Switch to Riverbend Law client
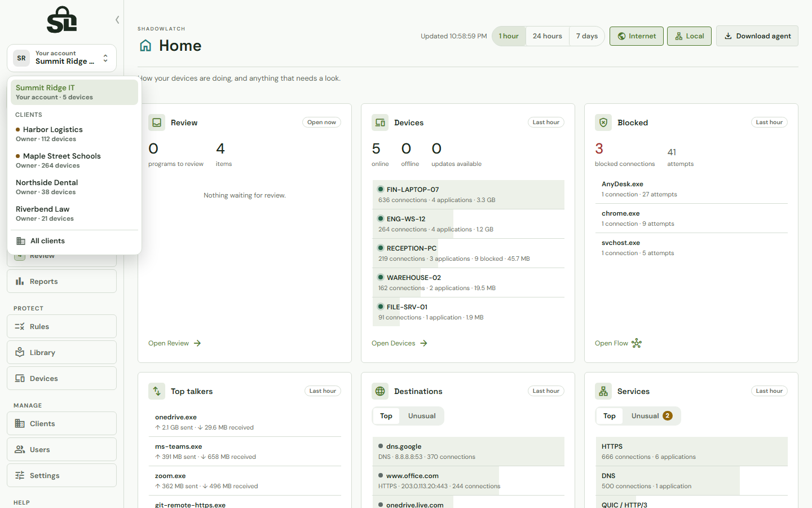 [74, 213]
